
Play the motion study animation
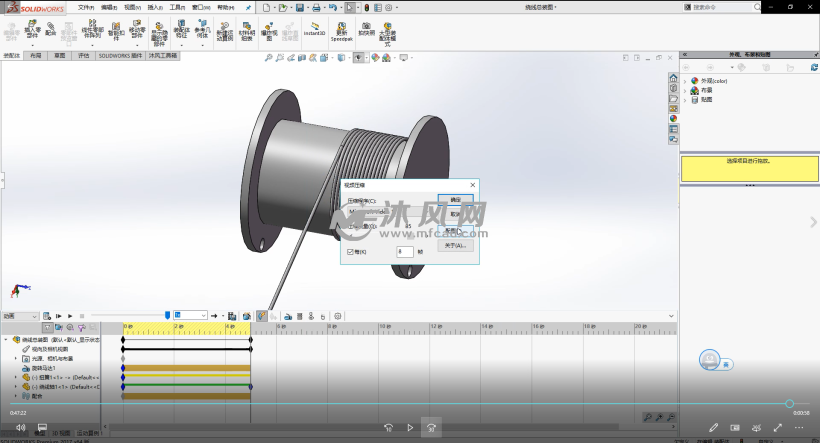coord(69,316)
